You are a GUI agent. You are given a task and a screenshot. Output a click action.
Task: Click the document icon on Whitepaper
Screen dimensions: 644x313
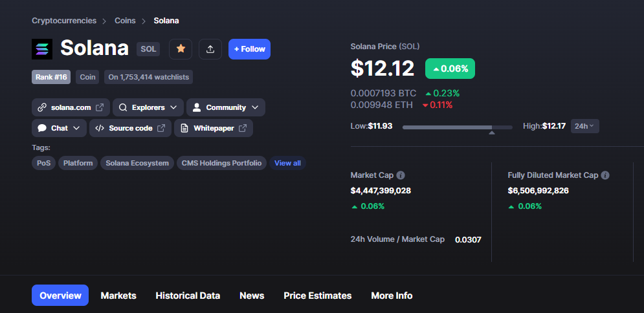185,128
